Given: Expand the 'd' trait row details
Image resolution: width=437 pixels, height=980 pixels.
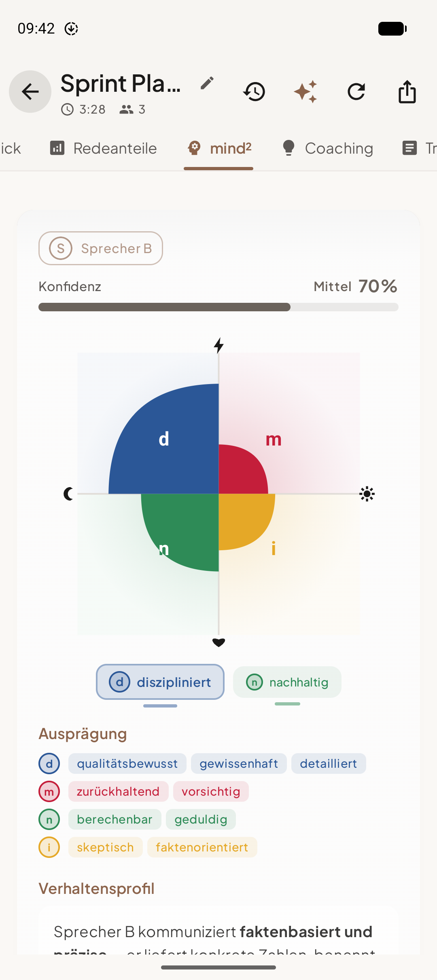Looking at the screenshot, I should (49, 763).
